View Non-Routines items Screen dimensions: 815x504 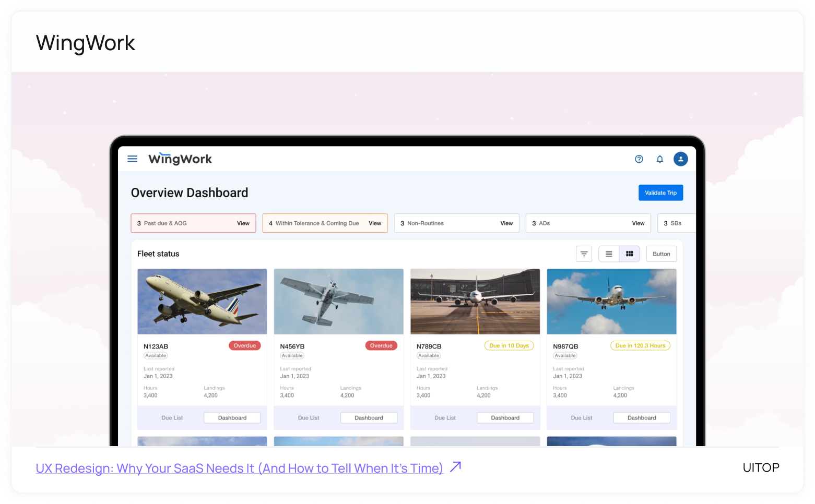[x=506, y=223]
